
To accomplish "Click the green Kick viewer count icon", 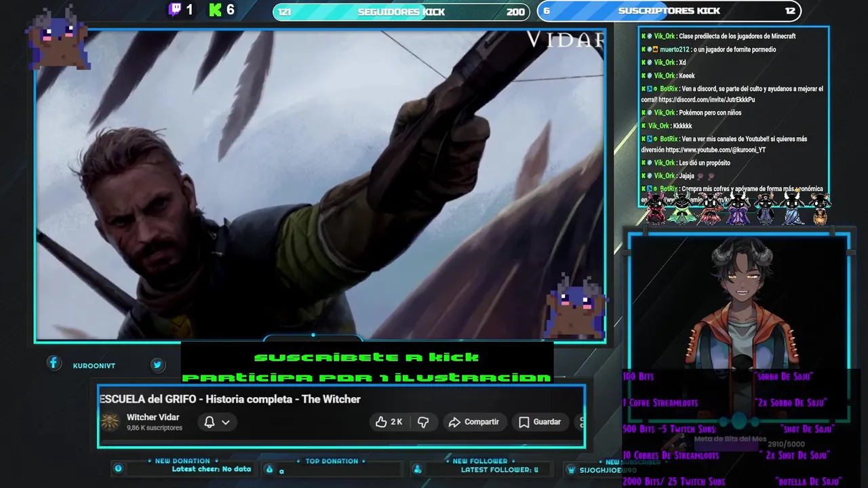I will click(216, 9).
